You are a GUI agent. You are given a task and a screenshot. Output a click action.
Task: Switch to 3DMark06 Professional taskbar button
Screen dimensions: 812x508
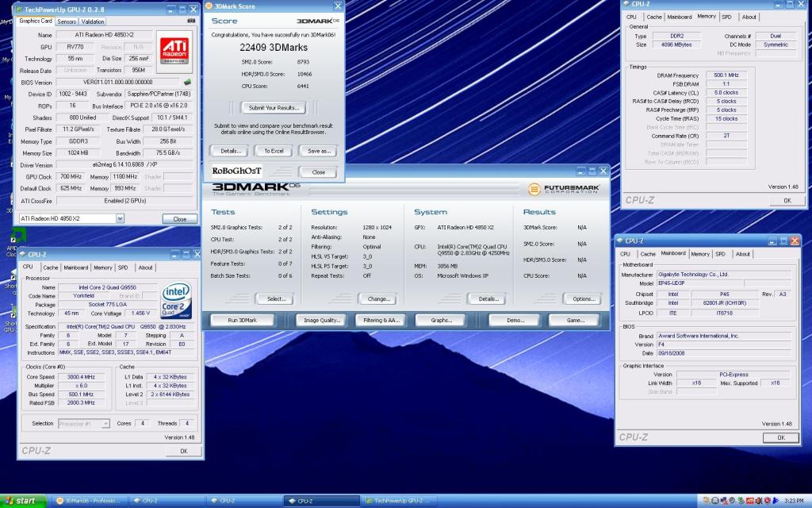[x=89, y=501]
